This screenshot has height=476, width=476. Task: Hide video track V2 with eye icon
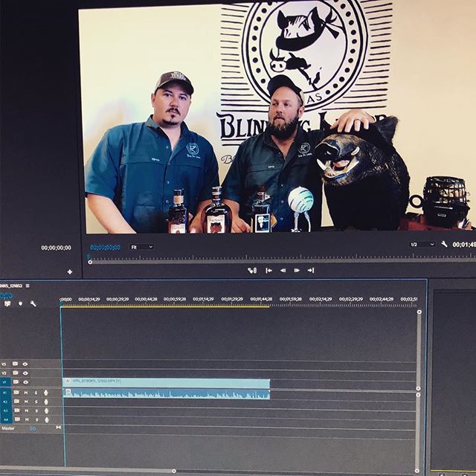25,373
